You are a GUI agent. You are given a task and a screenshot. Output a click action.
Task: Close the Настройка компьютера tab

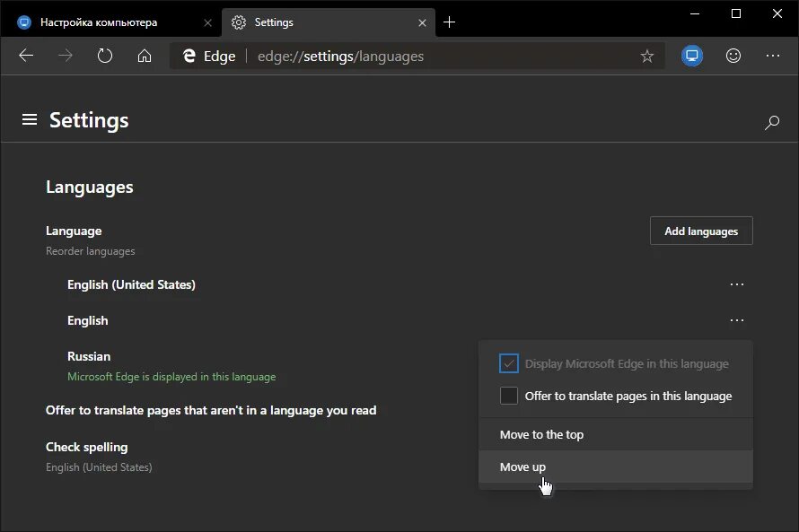click(208, 23)
